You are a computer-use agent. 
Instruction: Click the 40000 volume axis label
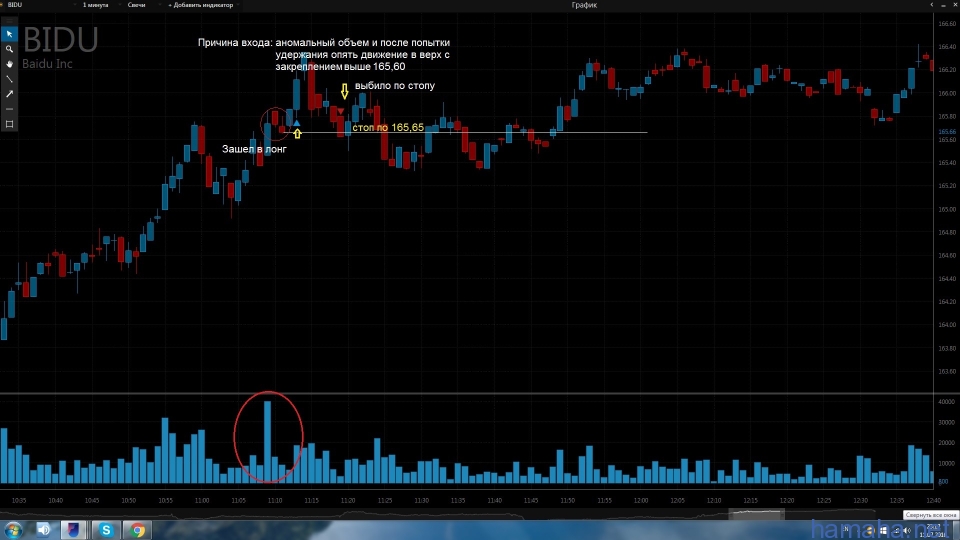click(946, 402)
